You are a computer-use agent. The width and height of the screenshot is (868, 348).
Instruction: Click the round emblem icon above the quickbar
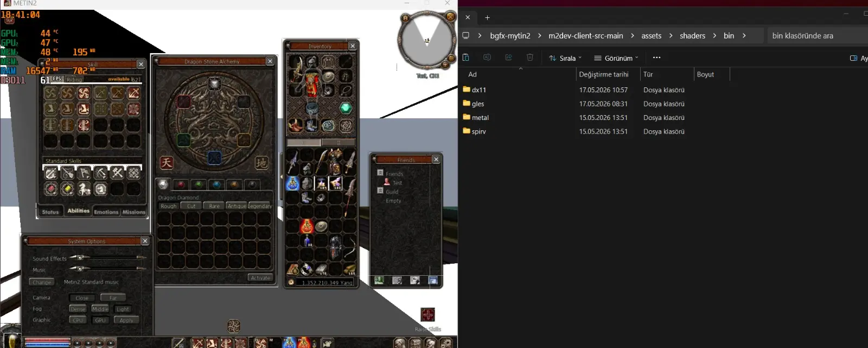click(234, 326)
